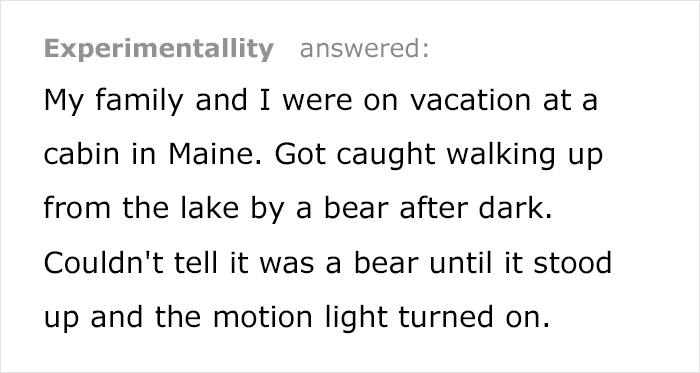Click the 'answered:' label
This screenshot has height=373, width=700.
[364, 49]
